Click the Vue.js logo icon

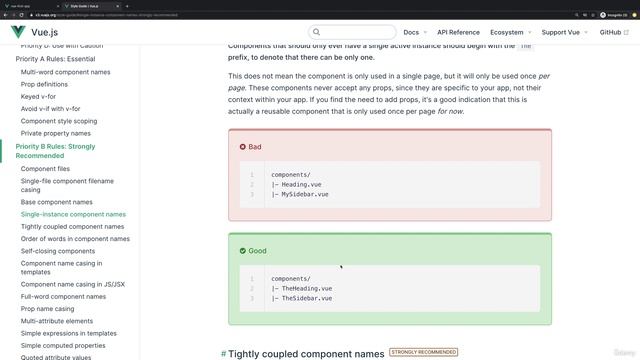tap(18, 32)
